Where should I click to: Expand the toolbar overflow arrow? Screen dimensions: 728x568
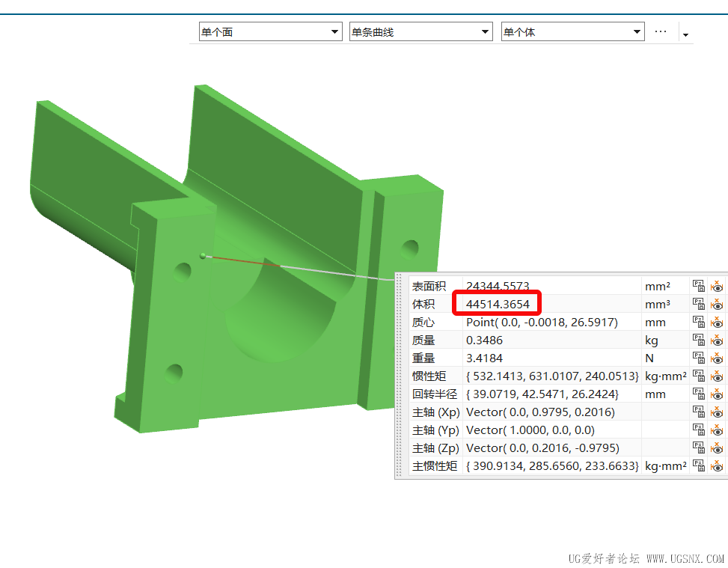(x=686, y=35)
